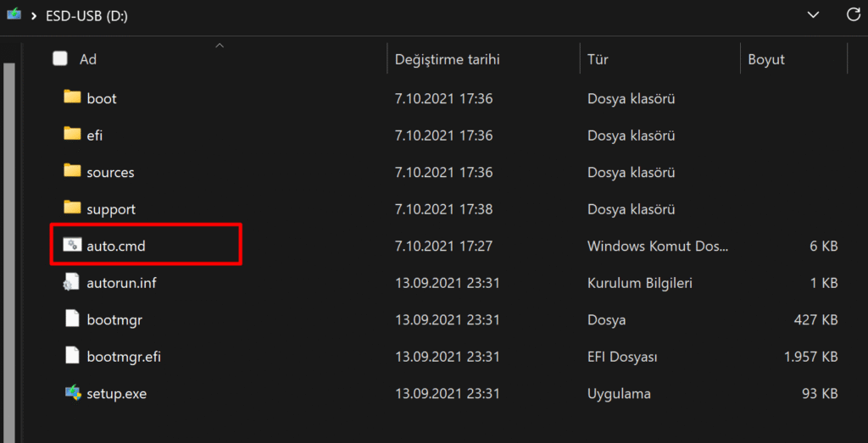Select the efi folder icon
This screenshot has height=443, width=868.
point(72,135)
